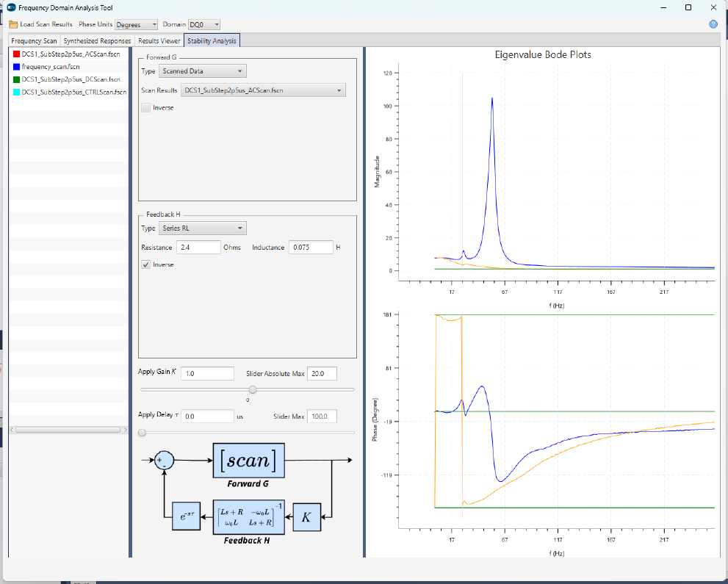Click the Feedback H matrix block
Screen dimensions: 728x584
tap(248, 517)
